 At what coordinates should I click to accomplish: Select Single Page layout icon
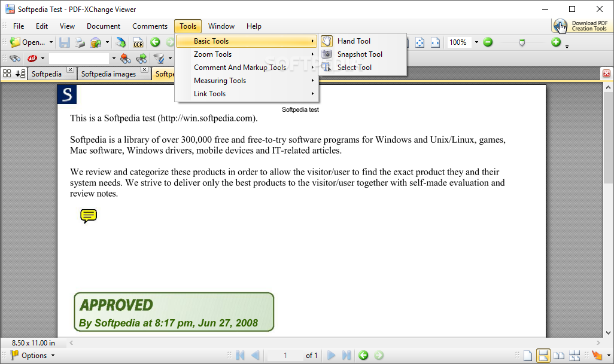point(528,356)
